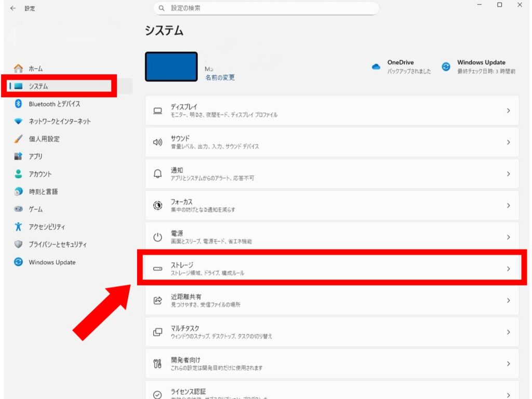The image size is (532, 399).
Task: Open ネットワークとインターネット settings
Action: click(60, 121)
